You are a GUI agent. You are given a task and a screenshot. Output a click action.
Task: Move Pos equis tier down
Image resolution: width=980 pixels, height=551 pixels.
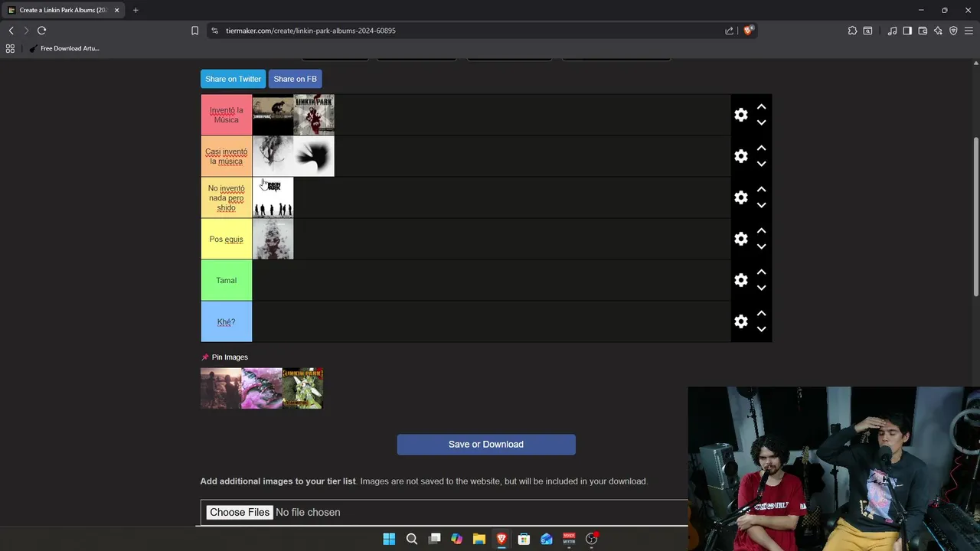(x=761, y=246)
